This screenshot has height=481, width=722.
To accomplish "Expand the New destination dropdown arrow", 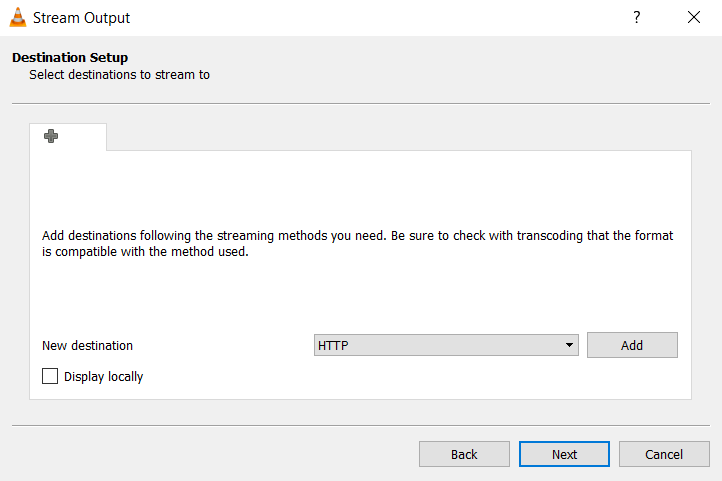I will [569, 345].
